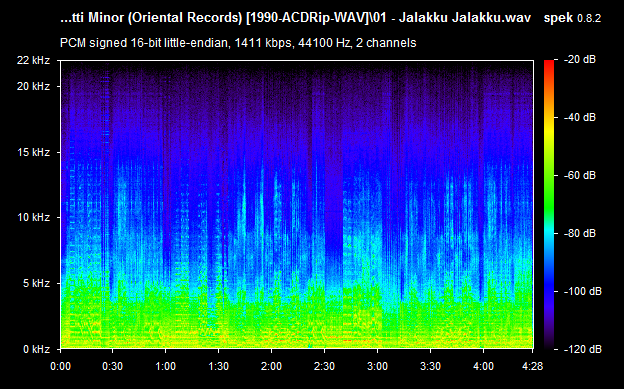
Task: Click the 4:28 end time label
Action: 532,366
